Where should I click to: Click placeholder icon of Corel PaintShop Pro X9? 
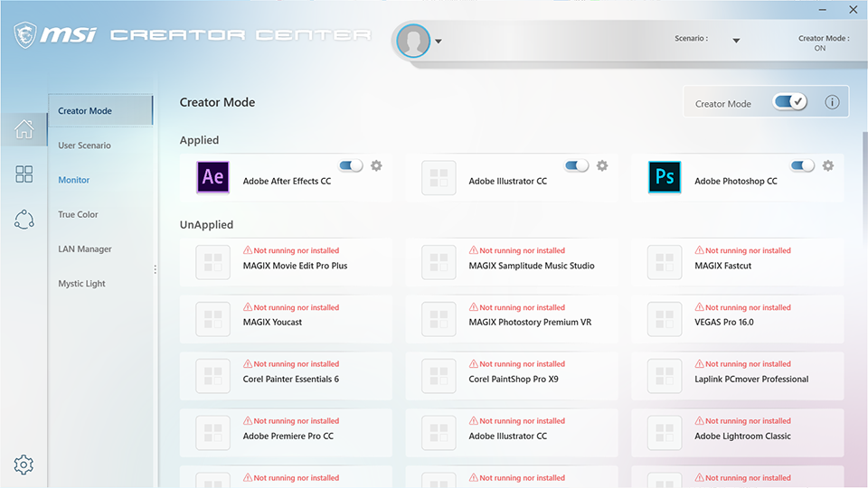[x=439, y=376]
